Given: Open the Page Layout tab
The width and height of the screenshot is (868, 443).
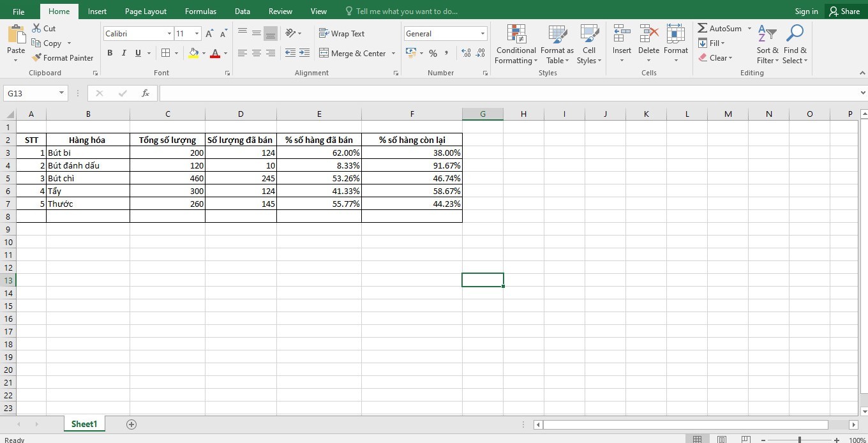Looking at the screenshot, I should pos(146,11).
